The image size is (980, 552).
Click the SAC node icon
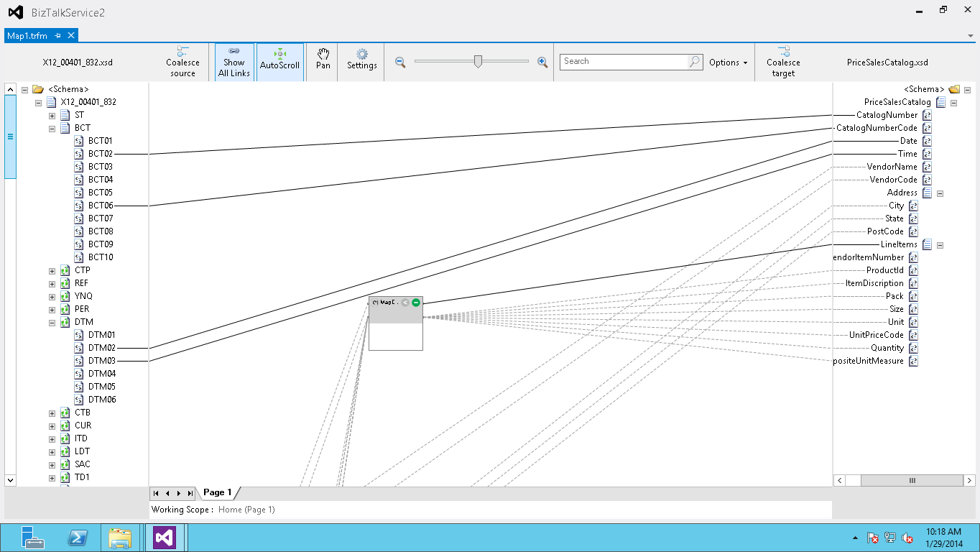[x=65, y=464]
